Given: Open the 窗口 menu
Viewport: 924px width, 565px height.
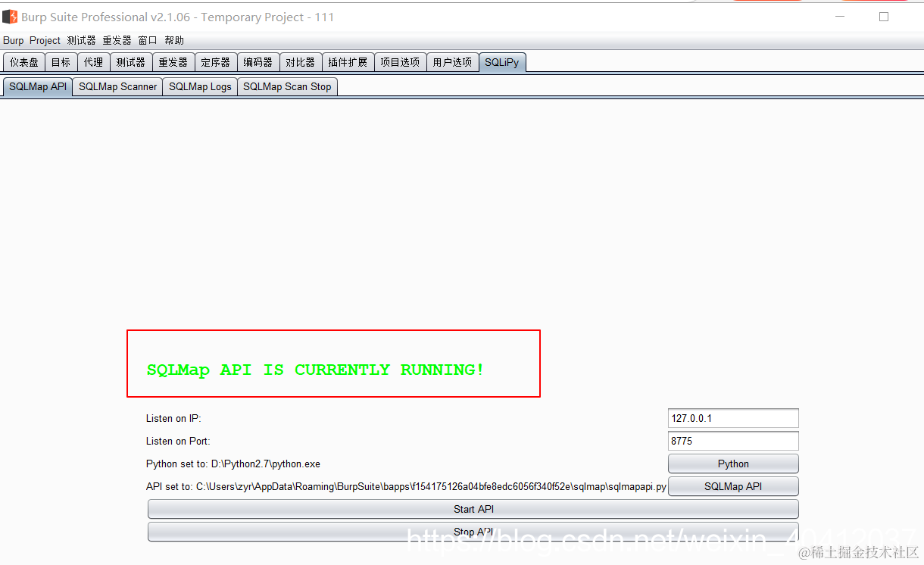Looking at the screenshot, I should click(x=148, y=40).
